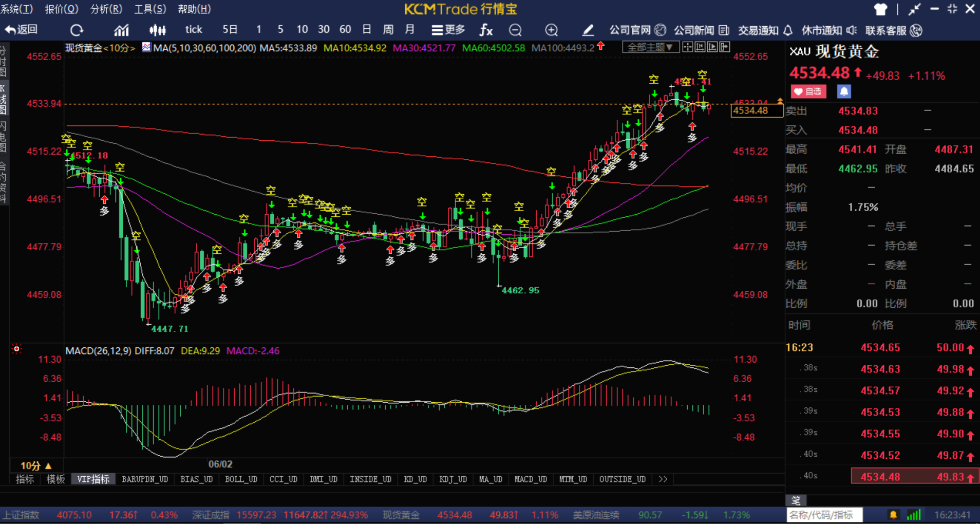Select the 1-minute chart period

(259, 30)
